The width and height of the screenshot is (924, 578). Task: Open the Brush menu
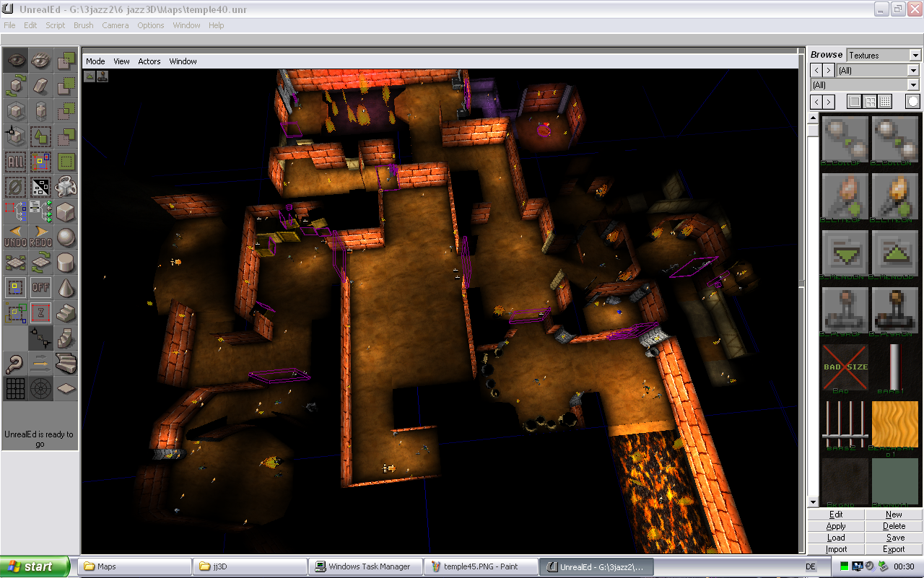click(83, 25)
